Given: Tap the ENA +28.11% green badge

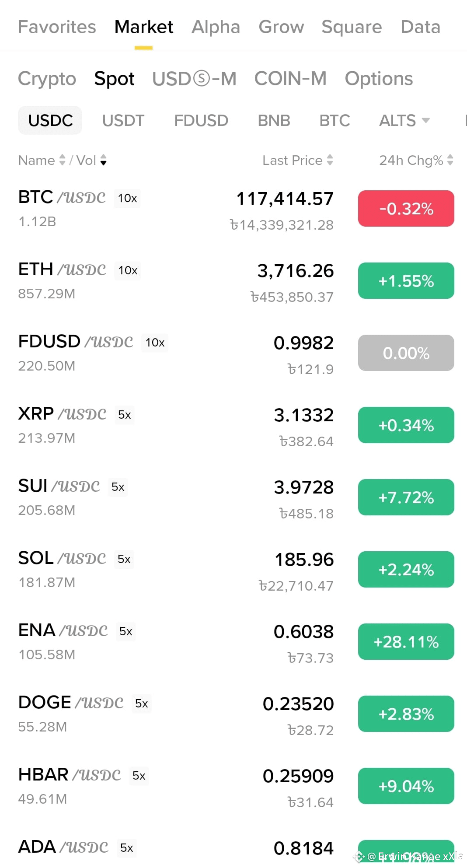Looking at the screenshot, I should point(406,642).
